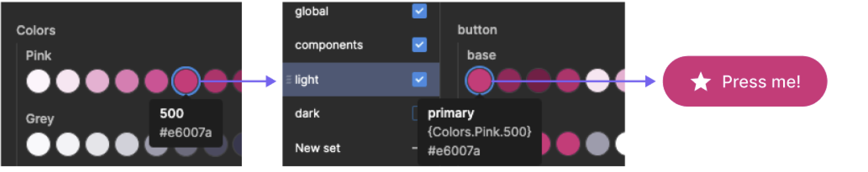The image size is (868, 172).
Task: Click the star icon in the button
Action: coord(700,81)
